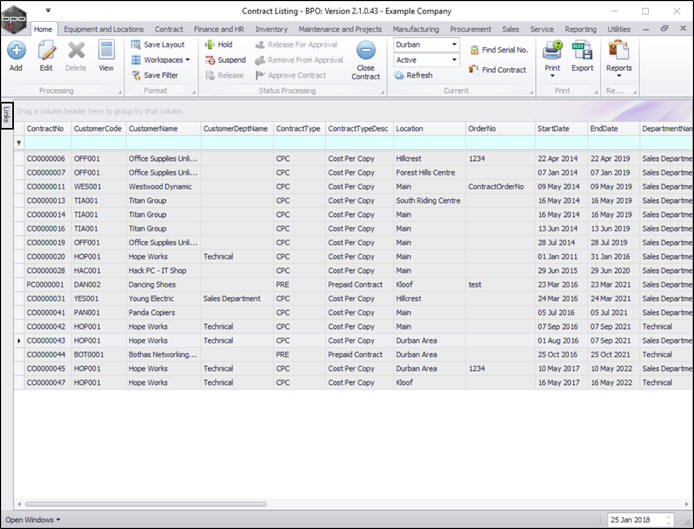Refresh the contract listing
The height and width of the screenshot is (529, 694).
pyautogui.click(x=413, y=75)
